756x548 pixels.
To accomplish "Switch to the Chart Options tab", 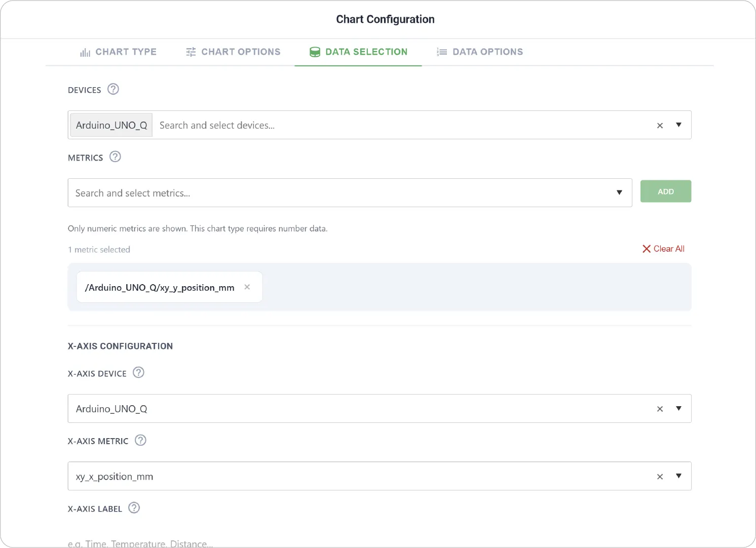I will (x=233, y=52).
